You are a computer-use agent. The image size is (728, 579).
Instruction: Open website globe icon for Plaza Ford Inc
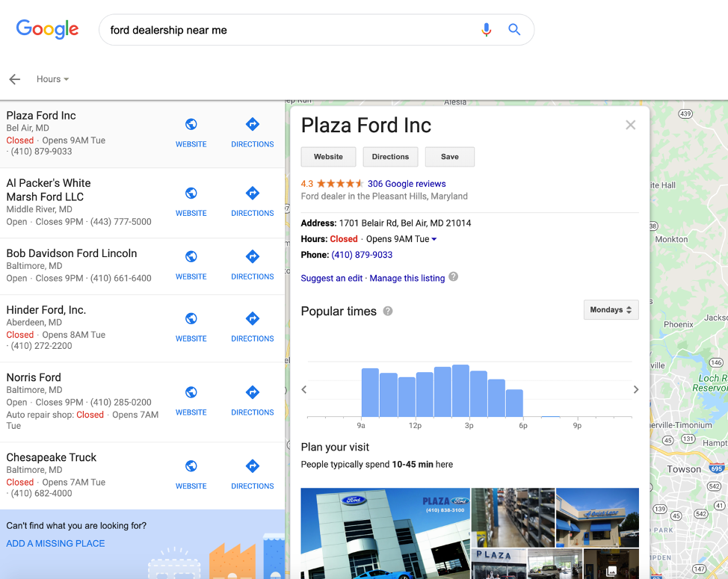191,124
